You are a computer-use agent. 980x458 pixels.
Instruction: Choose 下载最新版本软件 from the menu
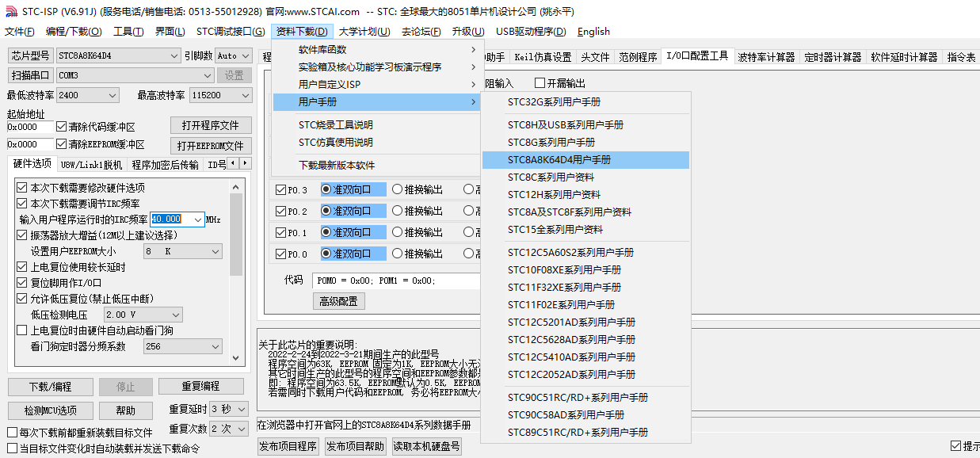click(x=377, y=165)
